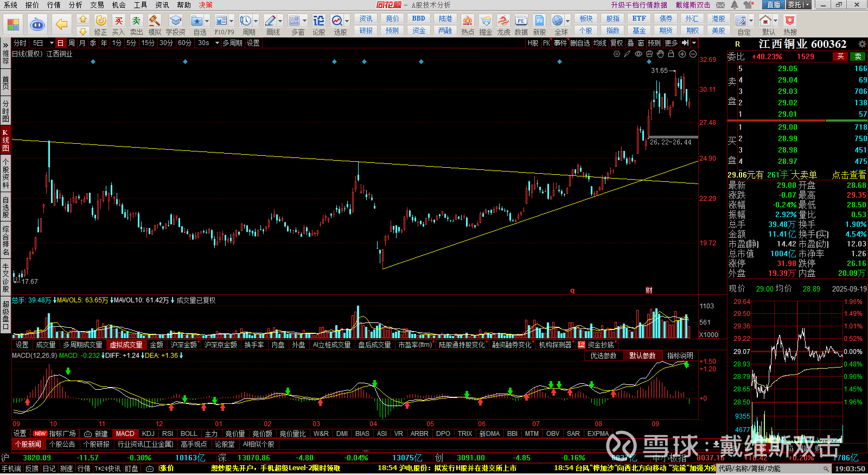Open the 个股公告 tab
868x475 pixels.
pyautogui.click(x=62, y=444)
